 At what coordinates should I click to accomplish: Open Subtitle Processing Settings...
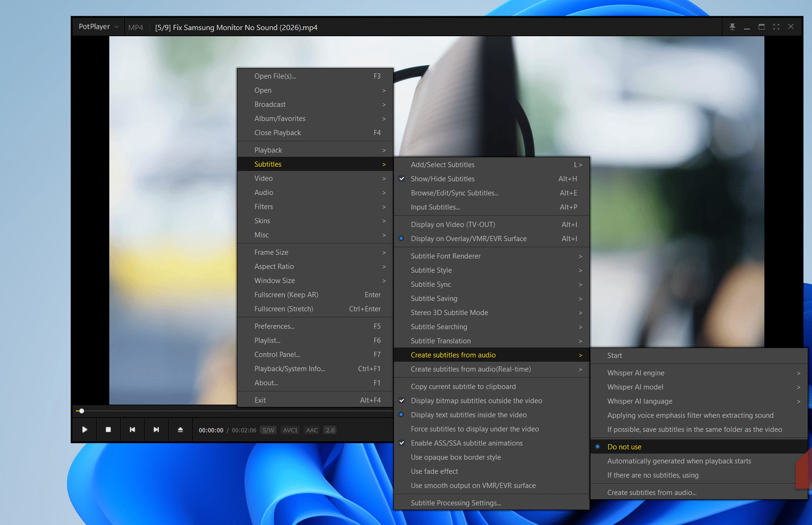pos(492,503)
